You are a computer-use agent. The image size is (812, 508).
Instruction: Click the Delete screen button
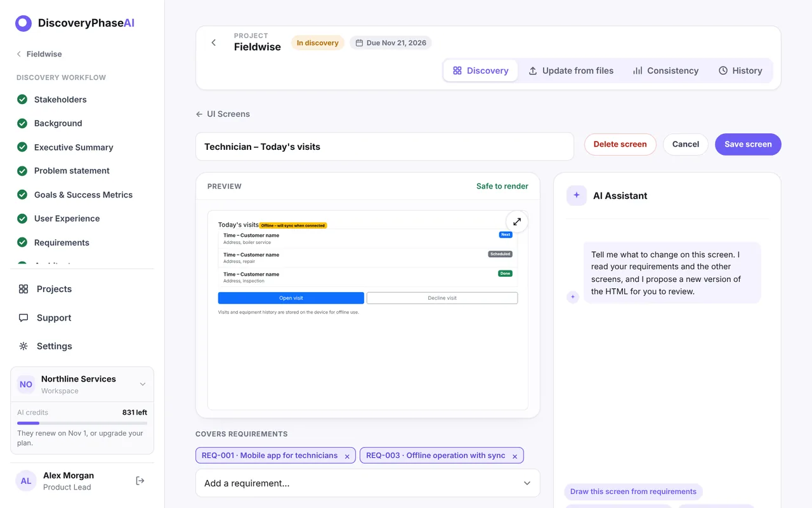point(620,144)
